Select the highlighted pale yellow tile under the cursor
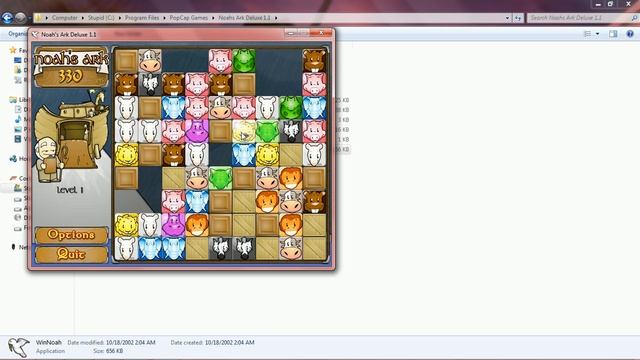640x360 pixels. pos(244,131)
